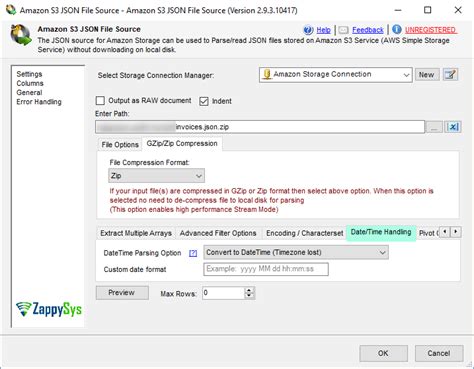Click into the Enter Path field
Image resolution: width=474 pixels, height=369 pixels.
pyautogui.click(x=260, y=127)
